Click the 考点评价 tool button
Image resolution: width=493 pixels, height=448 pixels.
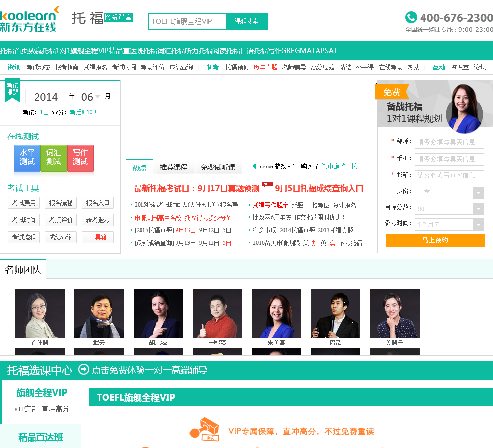point(61,220)
